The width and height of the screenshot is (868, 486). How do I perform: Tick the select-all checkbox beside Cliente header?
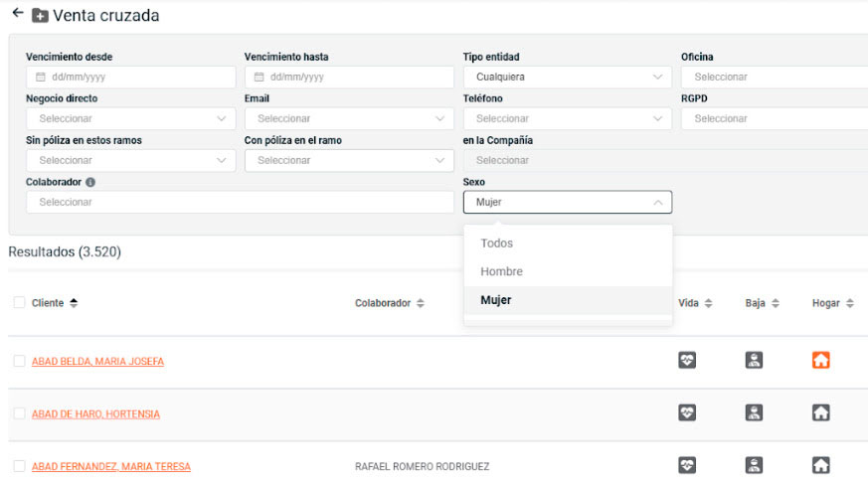(19, 302)
